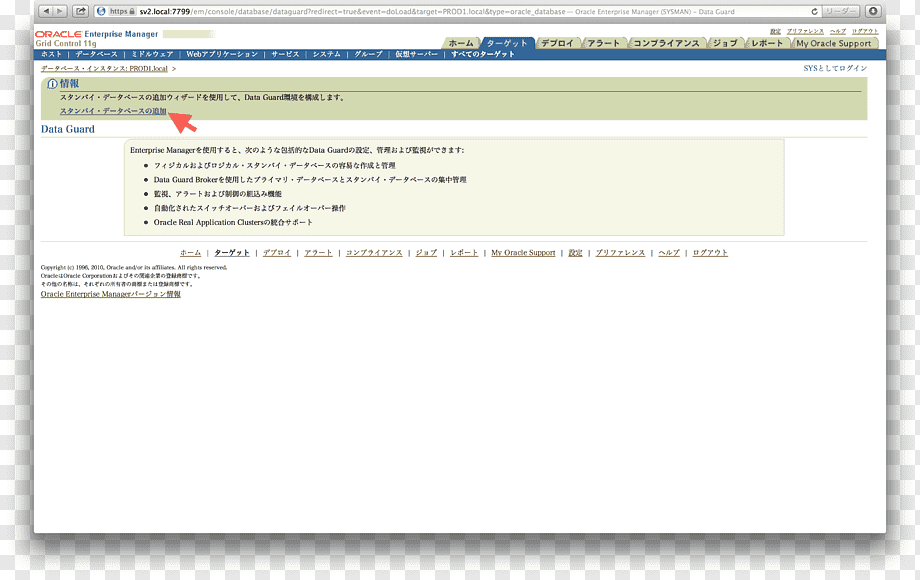Viewport: 920px width, 580px height.
Task: Select 仮想サーバー in the subnav bar
Action: (x=416, y=54)
